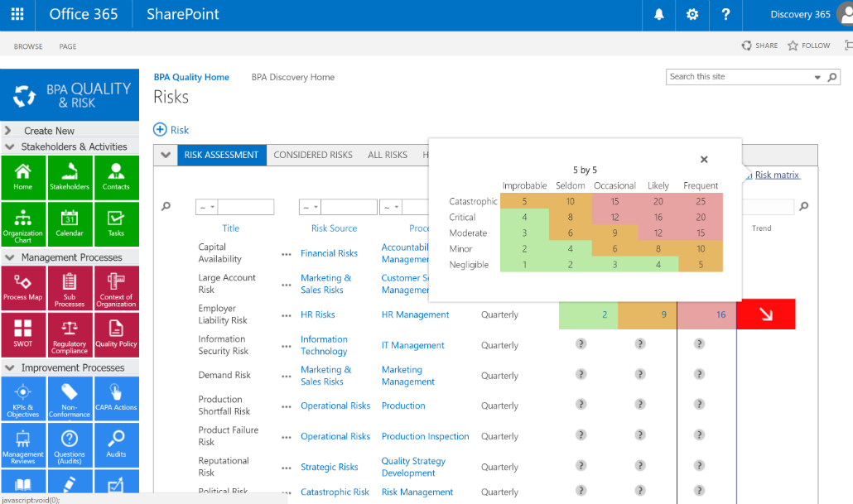Open the Demand Risk item menu

[x=287, y=377]
